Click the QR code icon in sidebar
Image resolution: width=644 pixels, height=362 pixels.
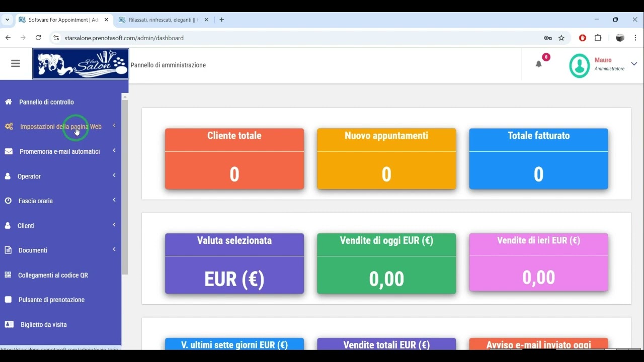click(x=8, y=275)
